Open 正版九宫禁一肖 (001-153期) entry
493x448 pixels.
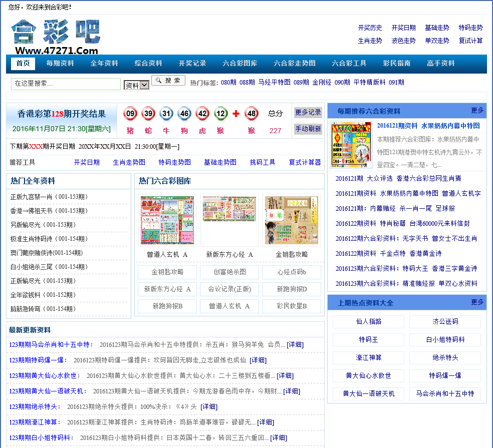(x=50, y=197)
